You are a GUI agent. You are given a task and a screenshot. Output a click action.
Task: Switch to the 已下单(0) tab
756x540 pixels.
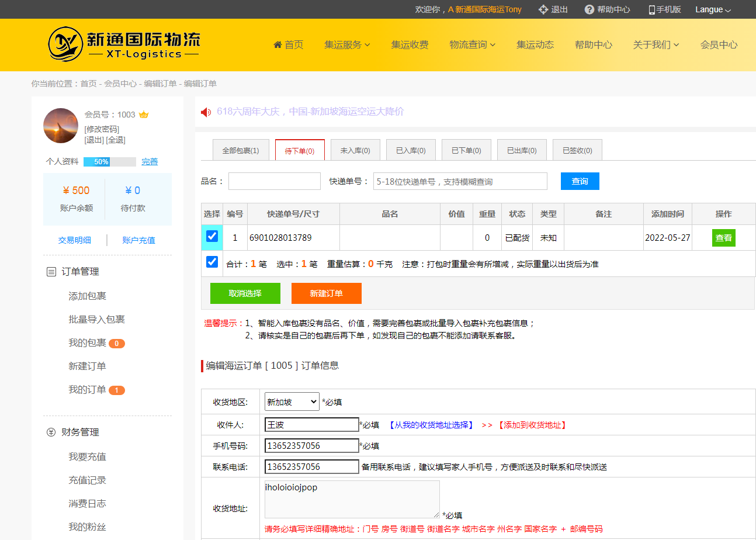466,150
